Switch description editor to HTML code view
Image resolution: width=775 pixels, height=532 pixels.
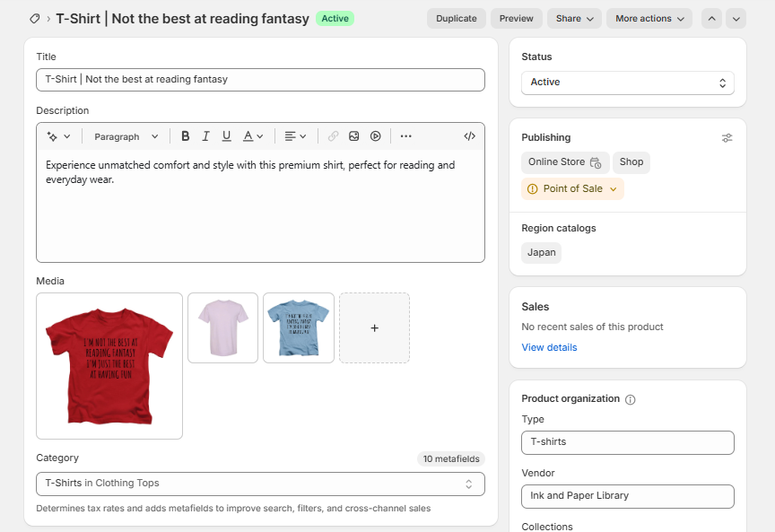(469, 136)
